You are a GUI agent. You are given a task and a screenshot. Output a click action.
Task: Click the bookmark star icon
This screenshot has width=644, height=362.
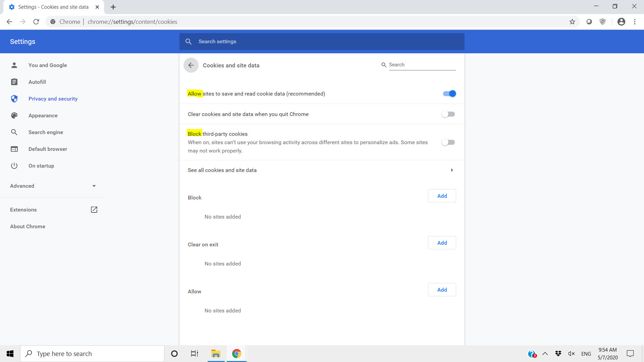(572, 22)
